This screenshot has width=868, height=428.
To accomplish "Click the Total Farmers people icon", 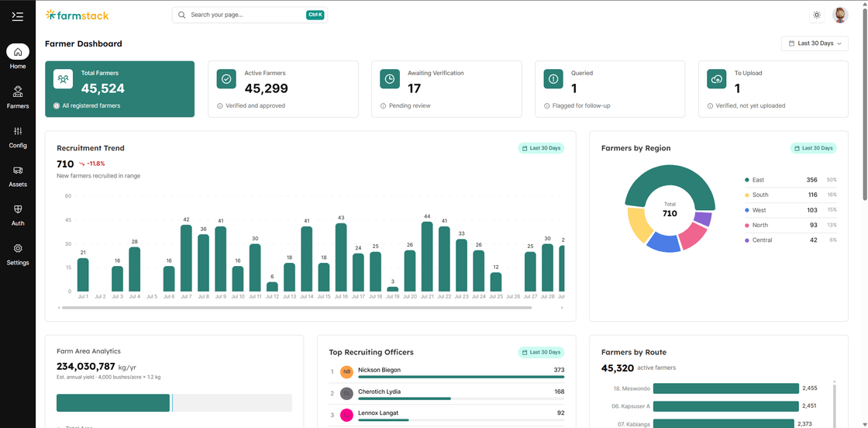I will click(63, 78).
